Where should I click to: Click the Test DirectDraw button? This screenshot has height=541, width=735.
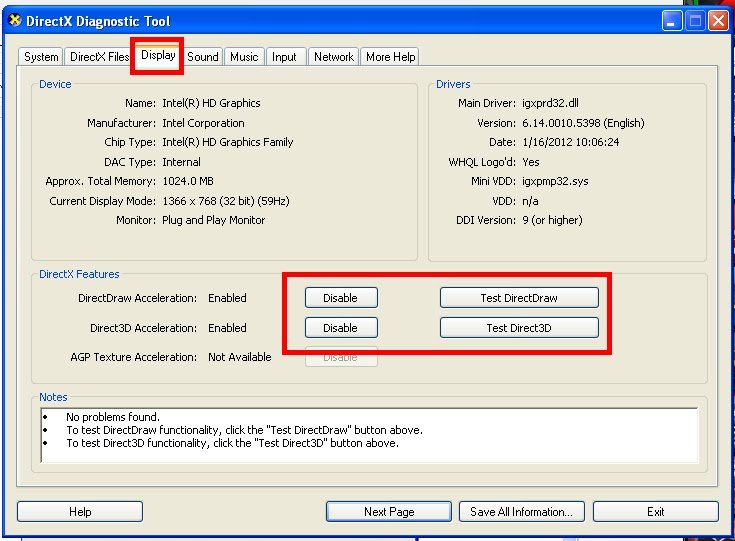519,298
